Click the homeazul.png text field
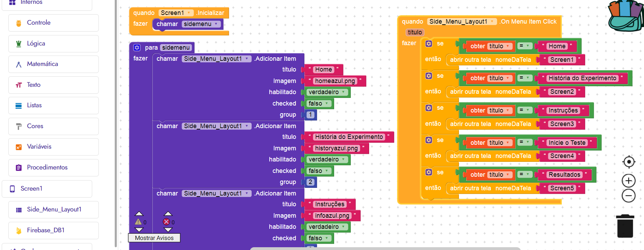644x250 pixels. [335, 81]
